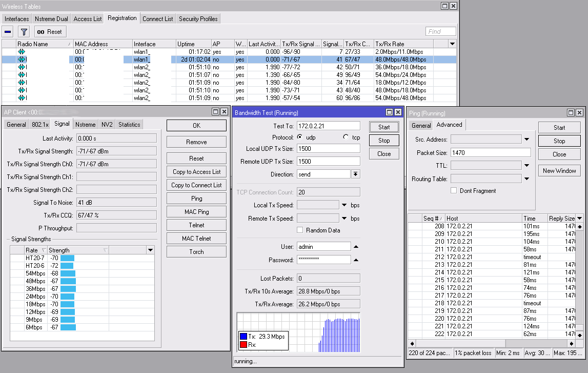The height and width of the screenshot is (373, 588).
Task: Stop the running Bandwidth Test
Action: [384, 141]
